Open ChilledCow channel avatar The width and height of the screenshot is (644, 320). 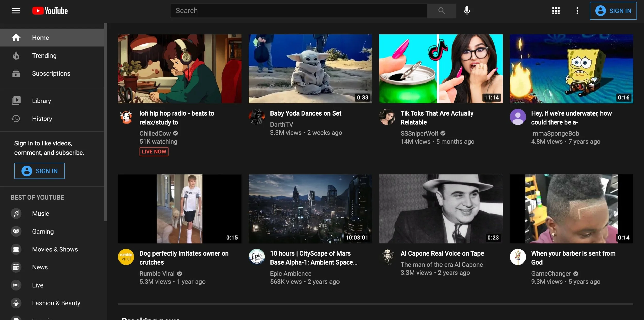(x=126, y=117)
